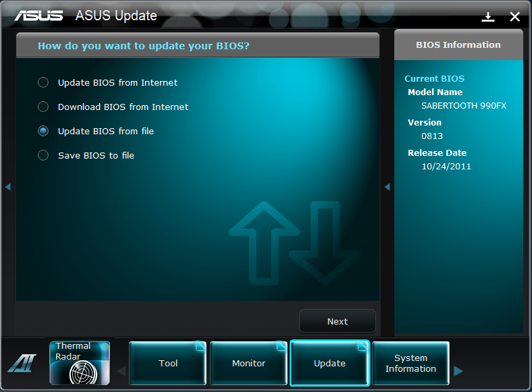The height and width of the screenshot is (392, 532).
Task: Click the Next button
Action: (338, 321)
